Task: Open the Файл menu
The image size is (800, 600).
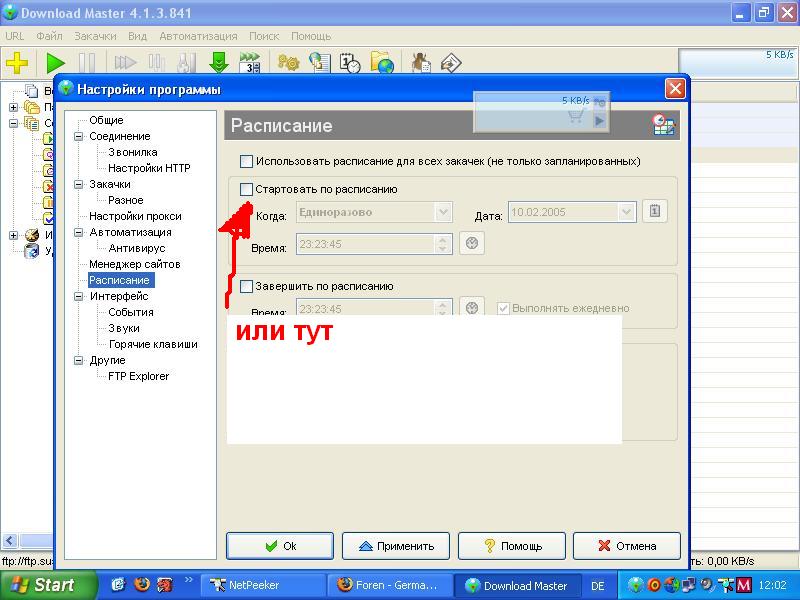Action: click(x=49, y=36)
